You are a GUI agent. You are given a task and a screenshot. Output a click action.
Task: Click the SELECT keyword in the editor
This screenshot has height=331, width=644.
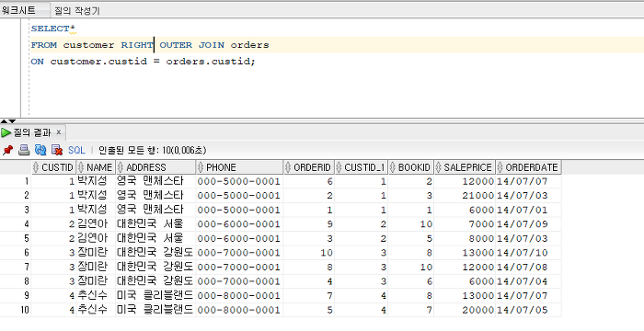click(50, 29)
